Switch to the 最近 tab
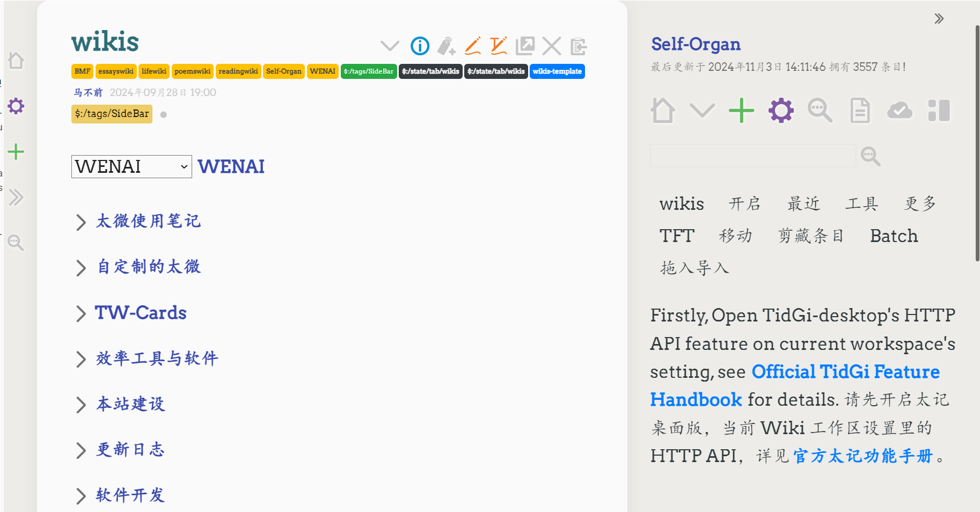 click(803, 204)
